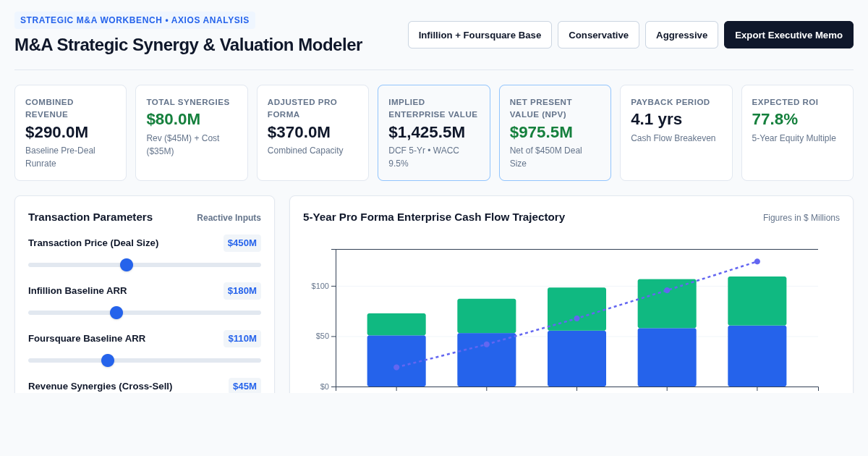The image size is (868, 456).
Task: Select the Implied Enterprise Value card
Action: coord(434,132)
